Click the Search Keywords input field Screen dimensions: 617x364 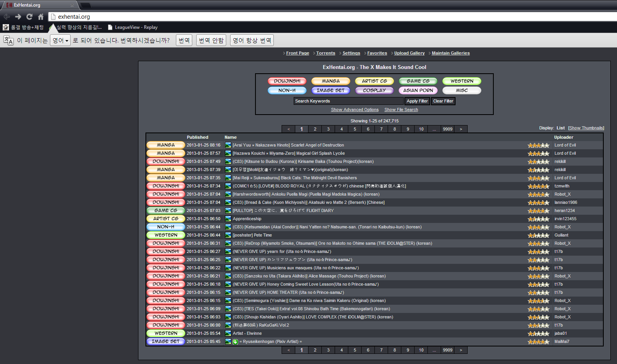(348, 101)
